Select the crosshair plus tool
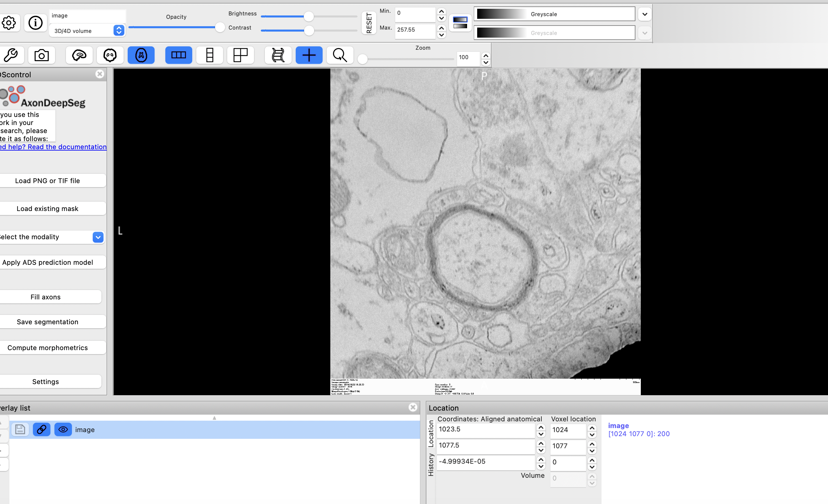The image size is (828, 504). (x=309, y=55)
